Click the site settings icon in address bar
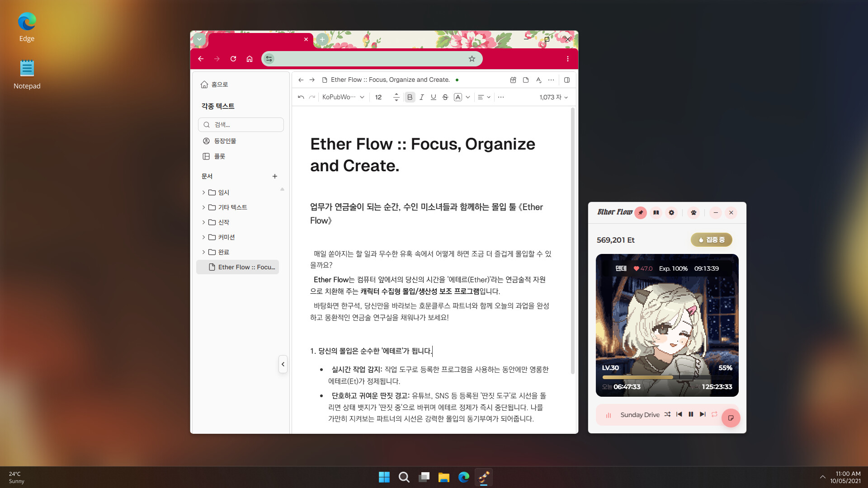The width and height of the screenshot is (868, 488). pyautogui.click(x=269, y=59)
